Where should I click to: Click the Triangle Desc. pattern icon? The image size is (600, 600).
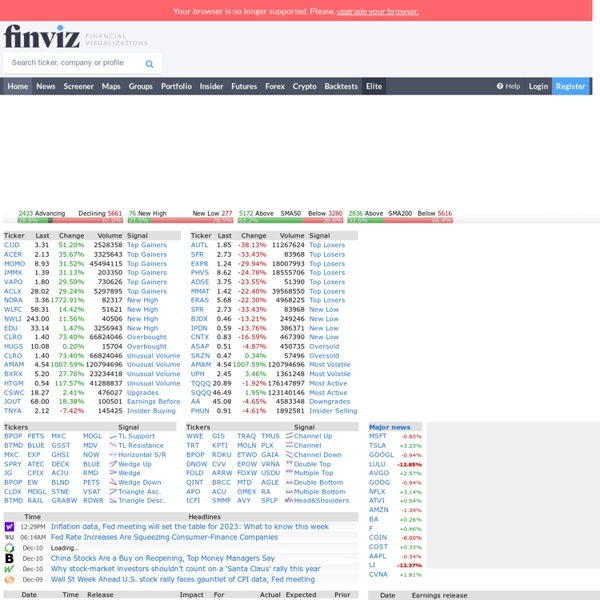[x=112, y=501]
